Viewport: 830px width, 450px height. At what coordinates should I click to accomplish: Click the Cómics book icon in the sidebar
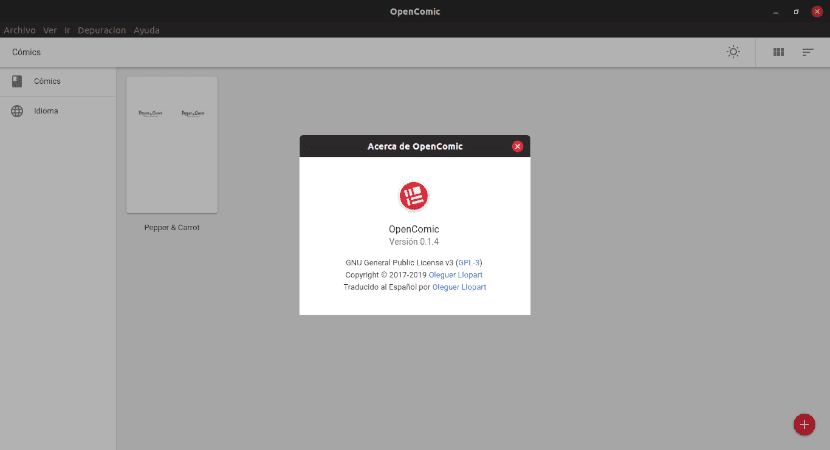click(x=17, y=81)
